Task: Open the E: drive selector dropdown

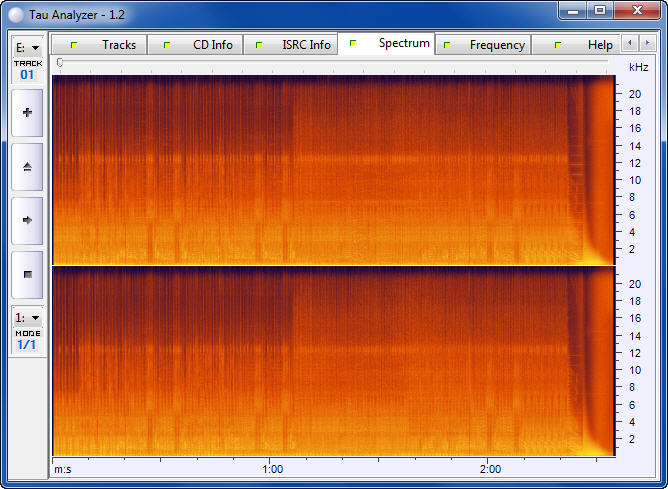Action: [x=27, y=47]
